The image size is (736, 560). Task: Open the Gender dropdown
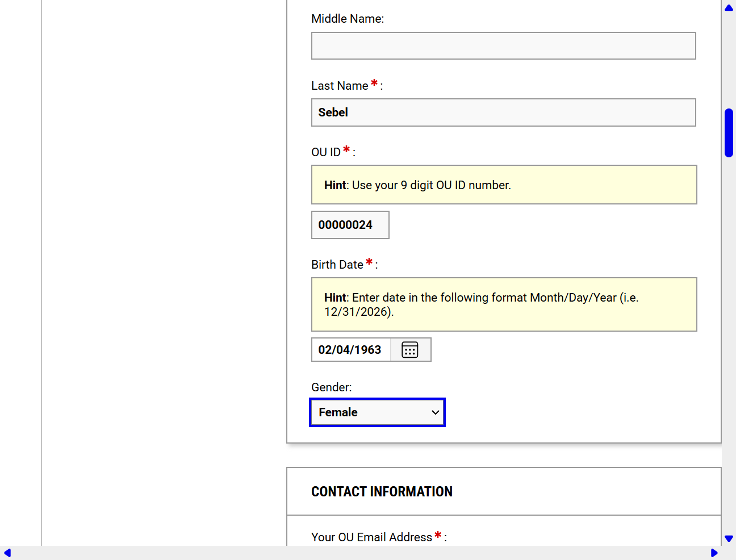pyautogui.click(x=378, y=412)
